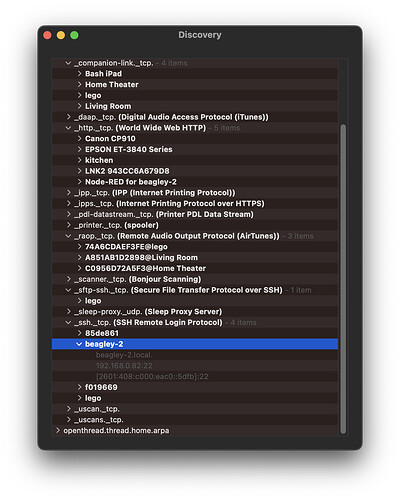The image size is (400, 500).
Task: Collapse the _sftp-ssh._tcp. group
Action: tap(68, 290)
